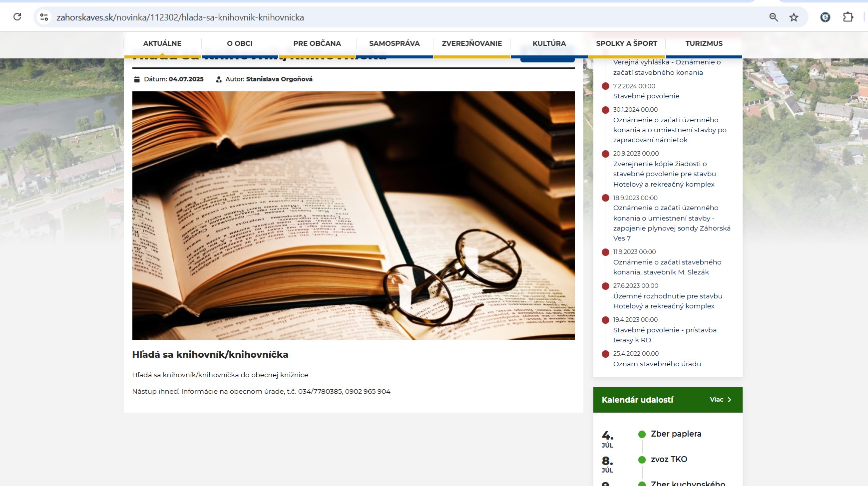The image size is (868, 486).
Task: Click the timestamp 25.4.2022 00:00
Action: [636, 354]
